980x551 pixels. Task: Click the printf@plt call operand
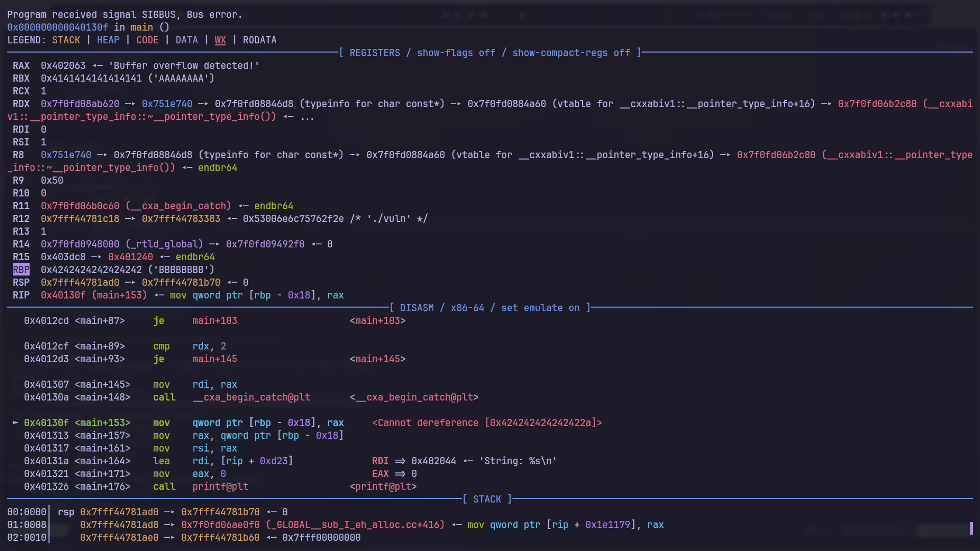(220, 487)
